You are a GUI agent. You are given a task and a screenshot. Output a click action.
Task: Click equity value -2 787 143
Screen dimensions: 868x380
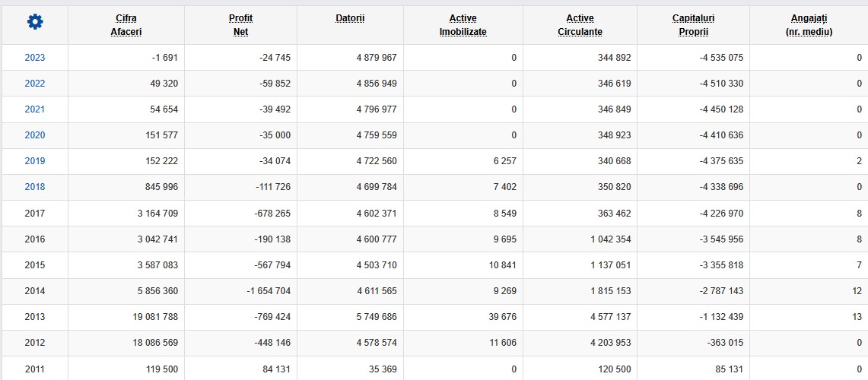pos(720,291)
